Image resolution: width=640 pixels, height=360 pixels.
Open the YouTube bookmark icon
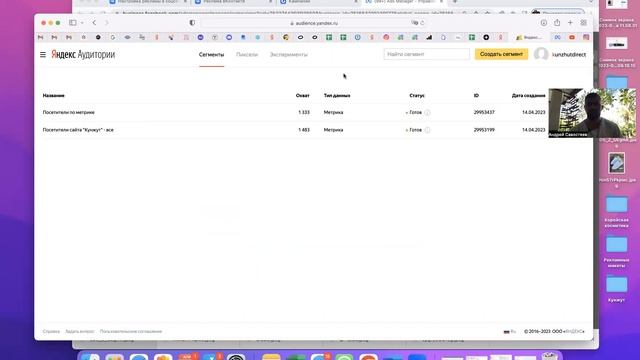572,37
